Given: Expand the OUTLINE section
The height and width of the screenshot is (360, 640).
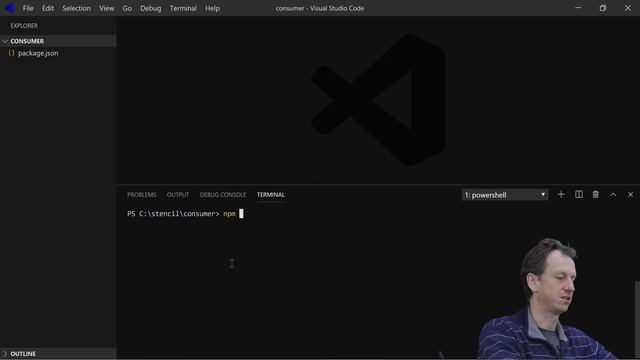Looking at the screenshot, I should pyautogui.click(x=58, y=353).
